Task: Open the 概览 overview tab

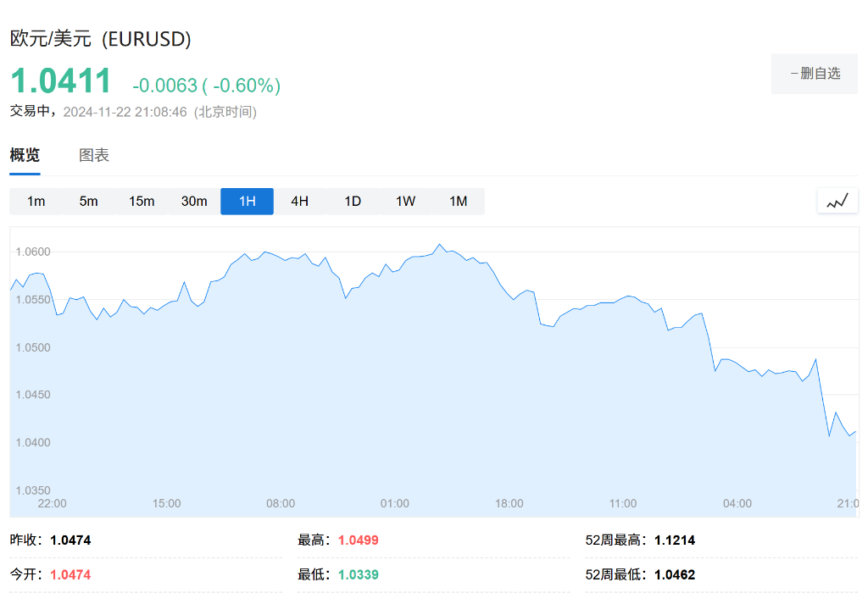Action: tap(25, 155)
